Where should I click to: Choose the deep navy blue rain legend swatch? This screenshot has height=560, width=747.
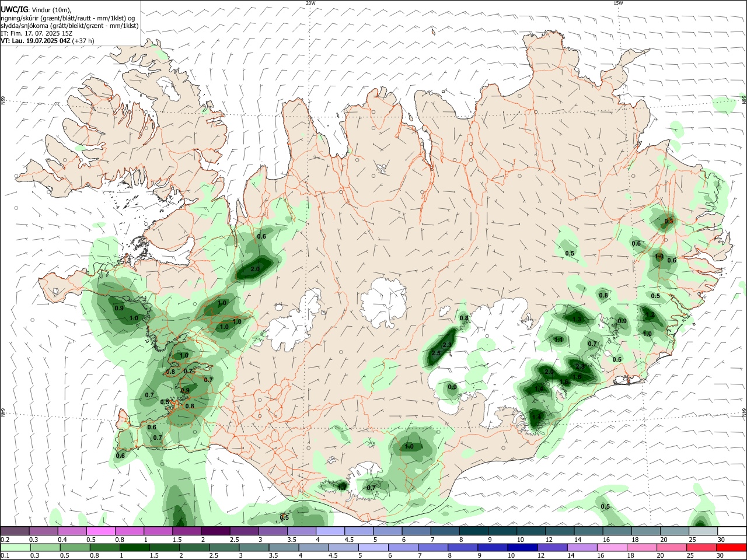pos(522,548)
